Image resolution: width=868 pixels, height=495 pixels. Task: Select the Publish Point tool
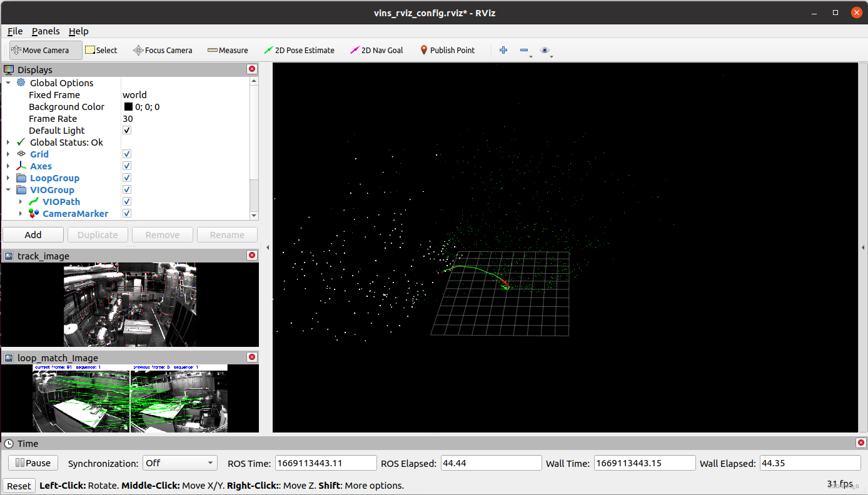(x=448, y=50)
